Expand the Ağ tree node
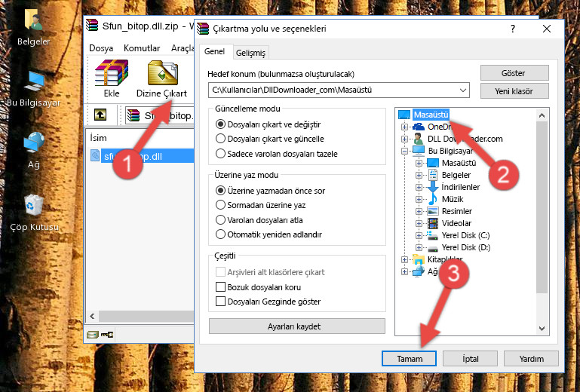580x392 pixels. pyautogui.click(x=404, y=272)
